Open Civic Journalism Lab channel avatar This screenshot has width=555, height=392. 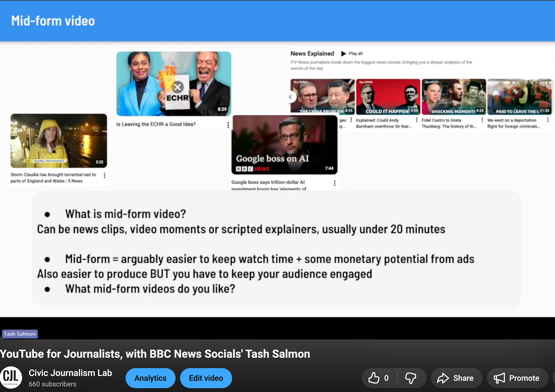click(x=11, y=378)
